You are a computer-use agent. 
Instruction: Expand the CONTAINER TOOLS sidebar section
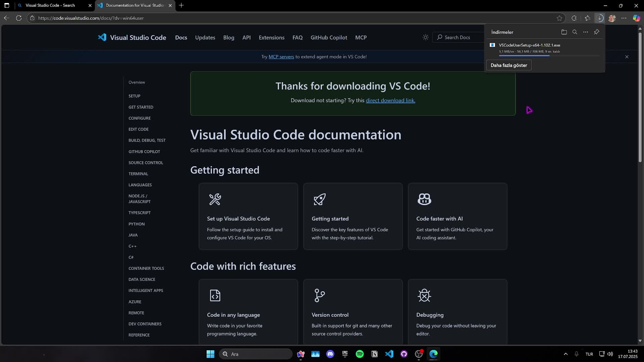[146, 268]
